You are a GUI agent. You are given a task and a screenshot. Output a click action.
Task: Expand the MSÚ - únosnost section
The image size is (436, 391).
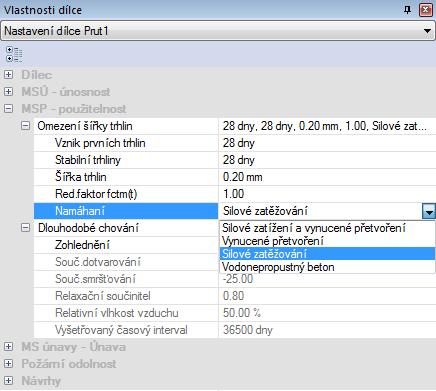tap(8, 91)
